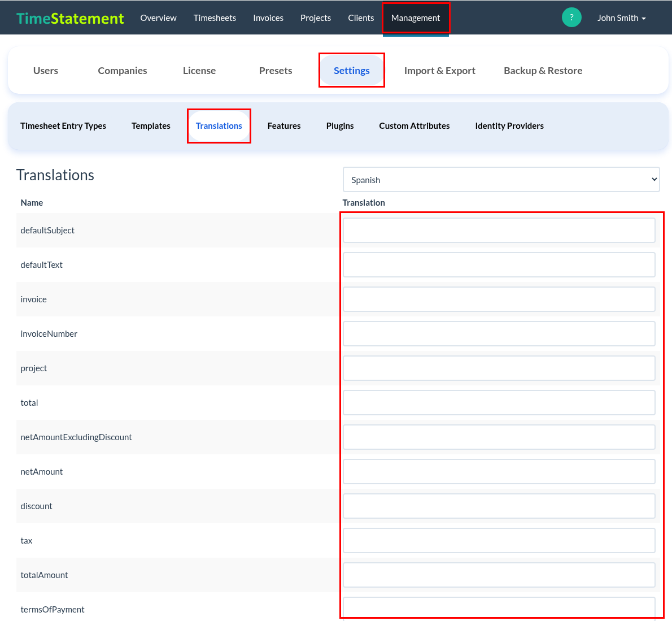The image size is (672, 621).
Task: Select the Translations sub-tab
Action: [x=219, y=125]
